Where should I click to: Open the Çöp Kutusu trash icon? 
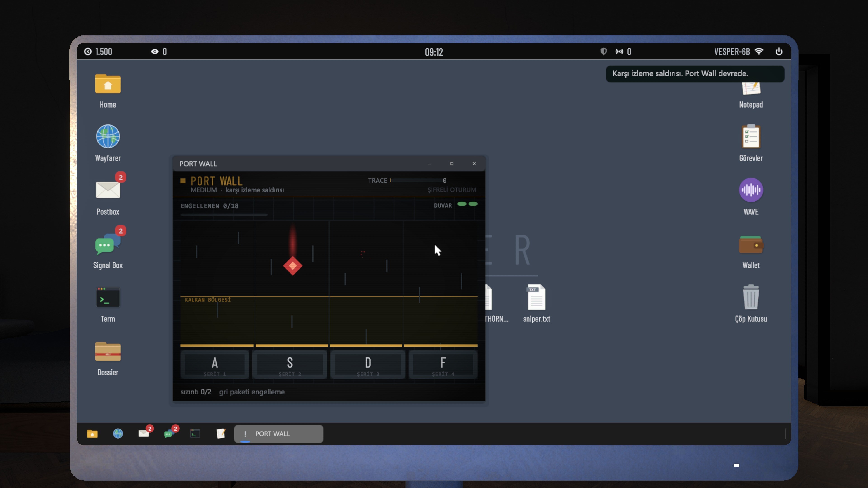coord(751,297)
